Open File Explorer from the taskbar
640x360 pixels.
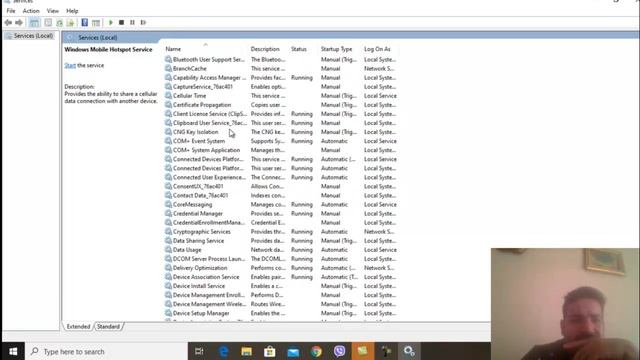(247, 351)
